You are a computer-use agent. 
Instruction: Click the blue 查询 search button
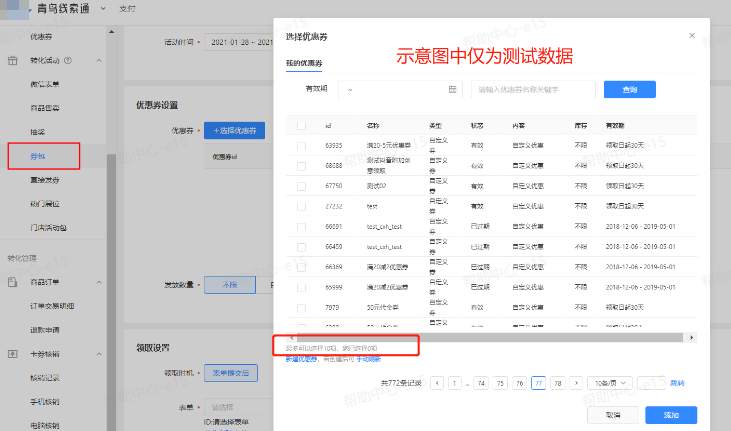[629, 89]
